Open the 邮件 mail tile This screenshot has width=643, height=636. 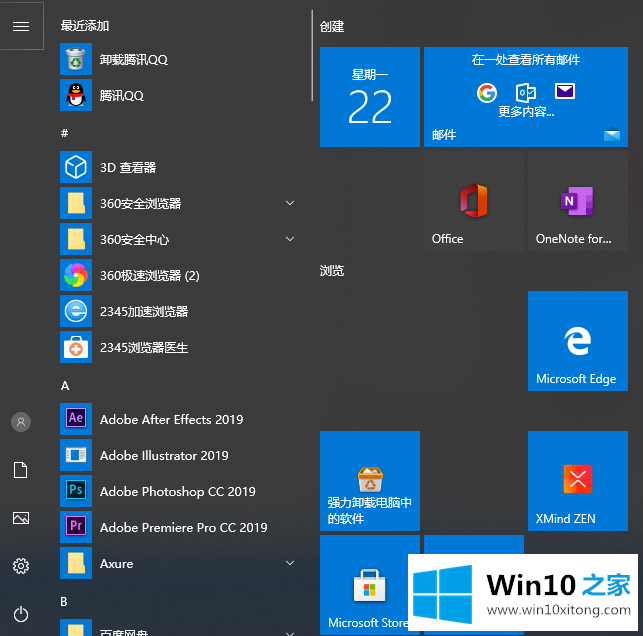coord(526,97)
